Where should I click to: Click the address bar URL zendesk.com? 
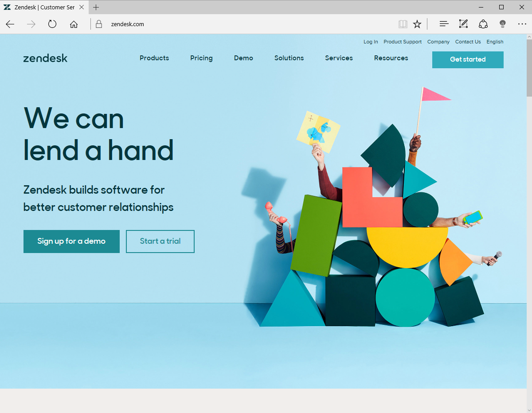click(128, 24)
